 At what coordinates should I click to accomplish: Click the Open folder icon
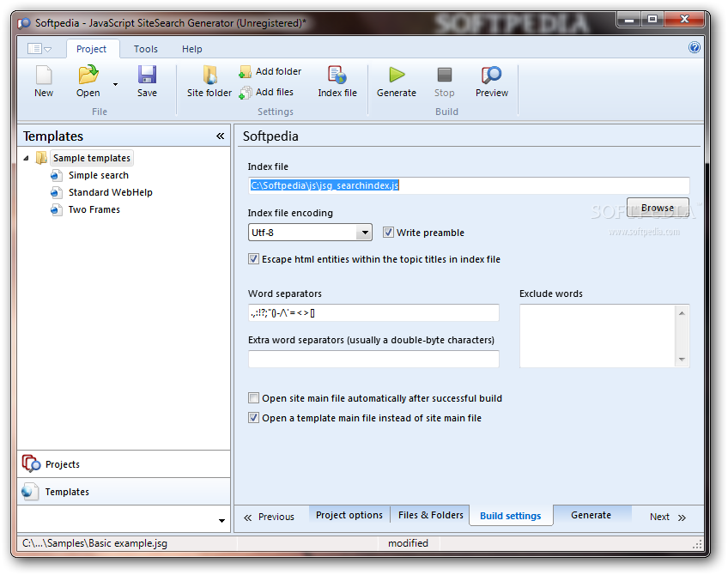tap(88, 75)
